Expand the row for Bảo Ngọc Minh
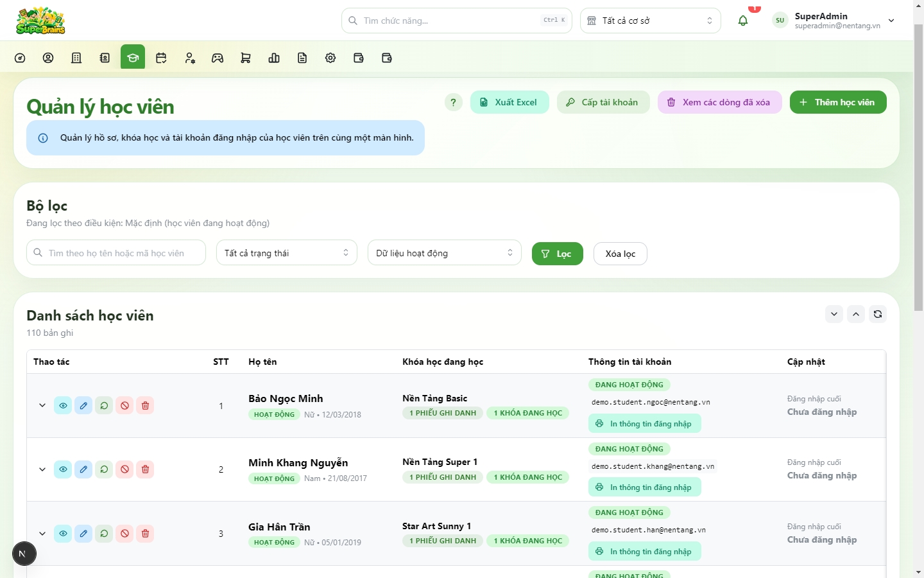 pyautogui.click(x=42, y=406)
